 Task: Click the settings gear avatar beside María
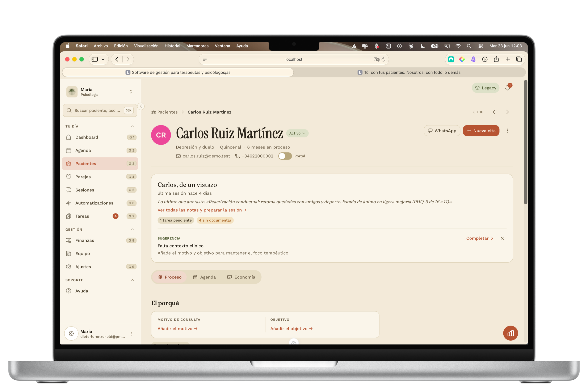71,333
